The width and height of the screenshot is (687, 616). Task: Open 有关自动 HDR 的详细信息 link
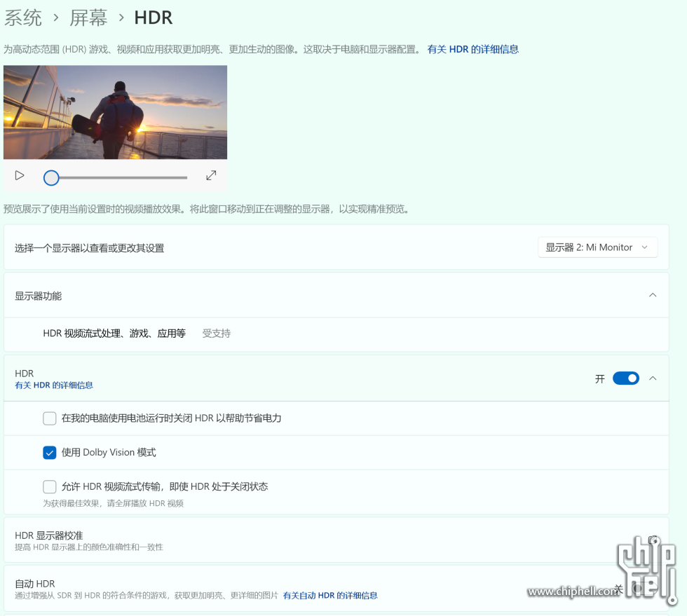[330, 596]
